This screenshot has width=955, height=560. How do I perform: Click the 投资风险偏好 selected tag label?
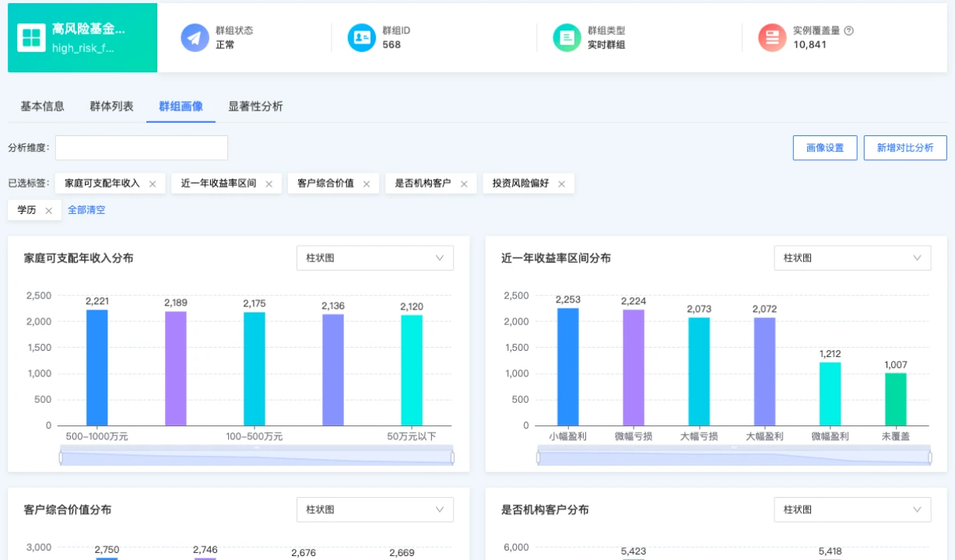[520, 184]
